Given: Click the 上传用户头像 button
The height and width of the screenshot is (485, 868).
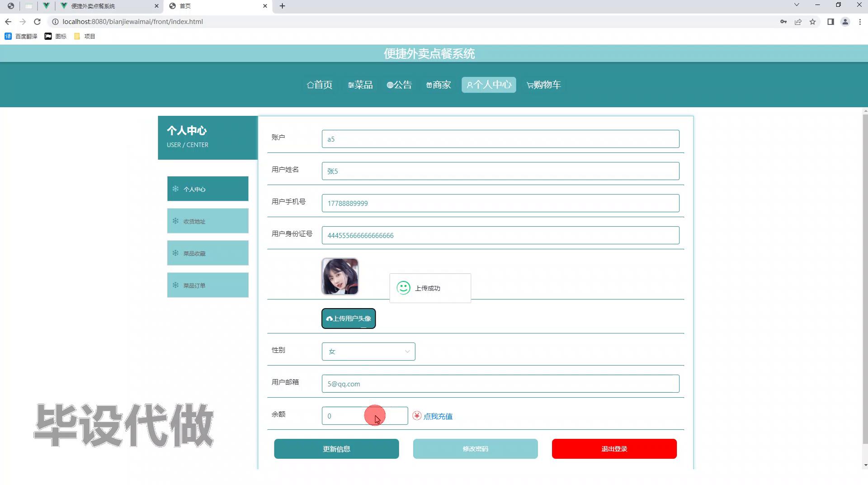Looking at the screenshot, I should 349,319.
